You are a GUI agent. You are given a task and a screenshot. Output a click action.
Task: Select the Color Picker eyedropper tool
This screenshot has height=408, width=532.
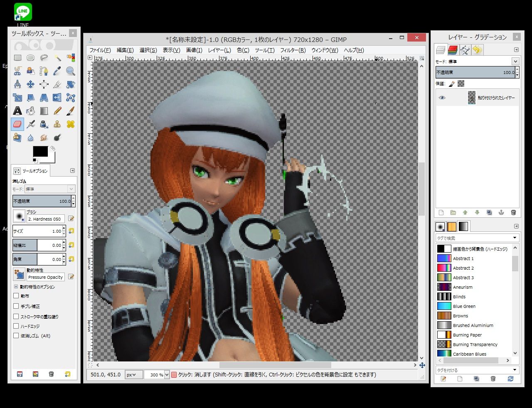pos(57,71)
